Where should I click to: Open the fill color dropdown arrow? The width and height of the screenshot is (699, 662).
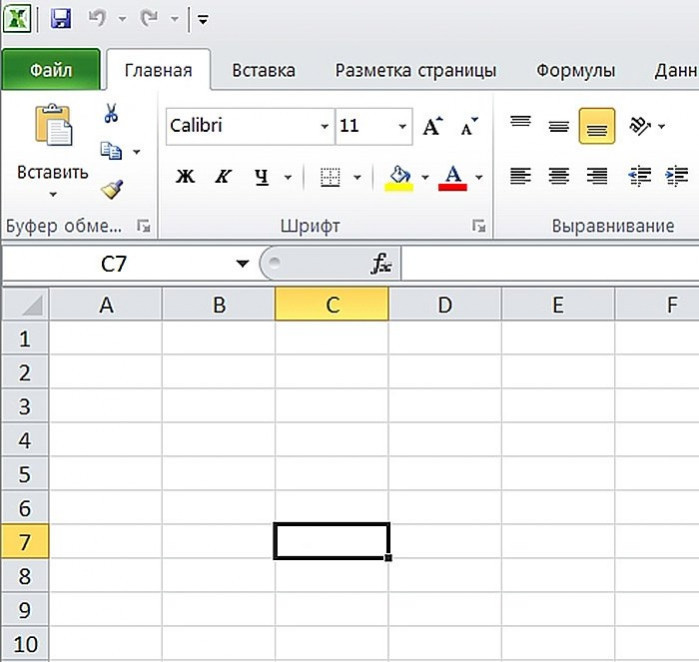425,177
